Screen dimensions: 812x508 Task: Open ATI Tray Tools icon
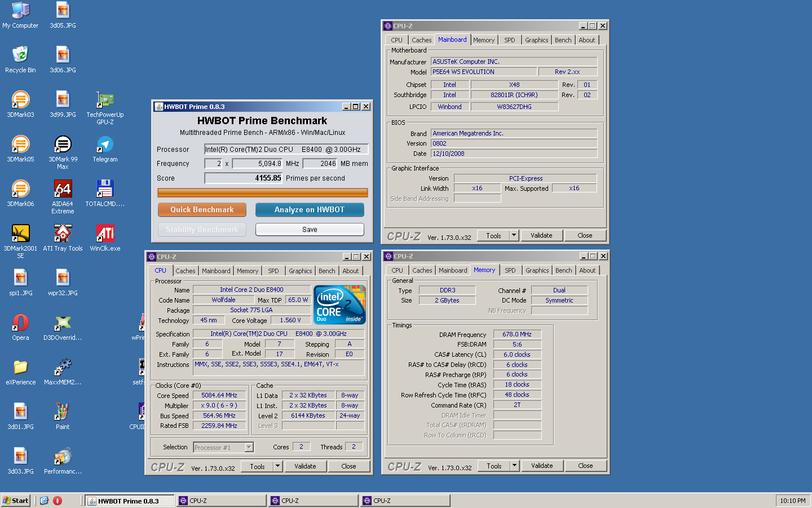click(x=63, y=238)
